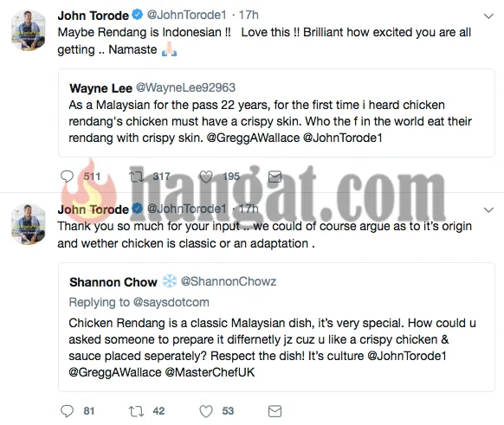Open Shannon Chow's name in quoted tweet

pos(113,281)
